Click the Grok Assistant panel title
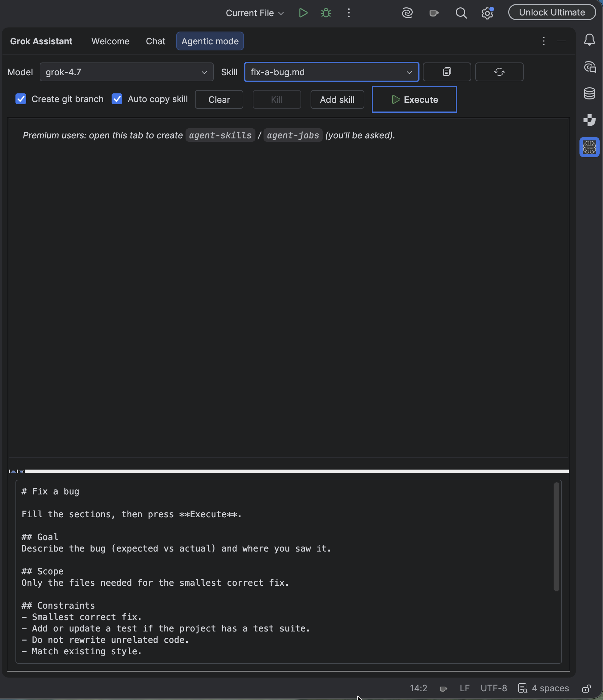This screenshot has height=700, width=603. 41,41
